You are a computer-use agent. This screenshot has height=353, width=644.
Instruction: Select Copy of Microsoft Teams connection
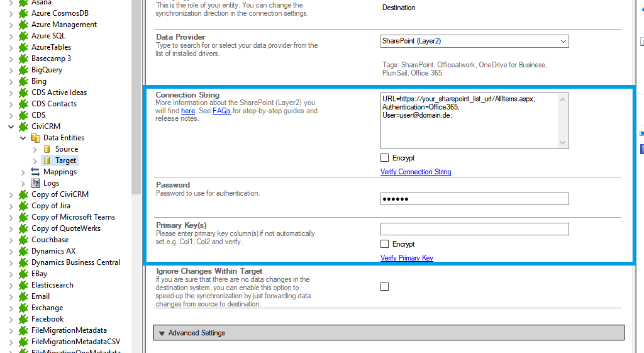73,217
